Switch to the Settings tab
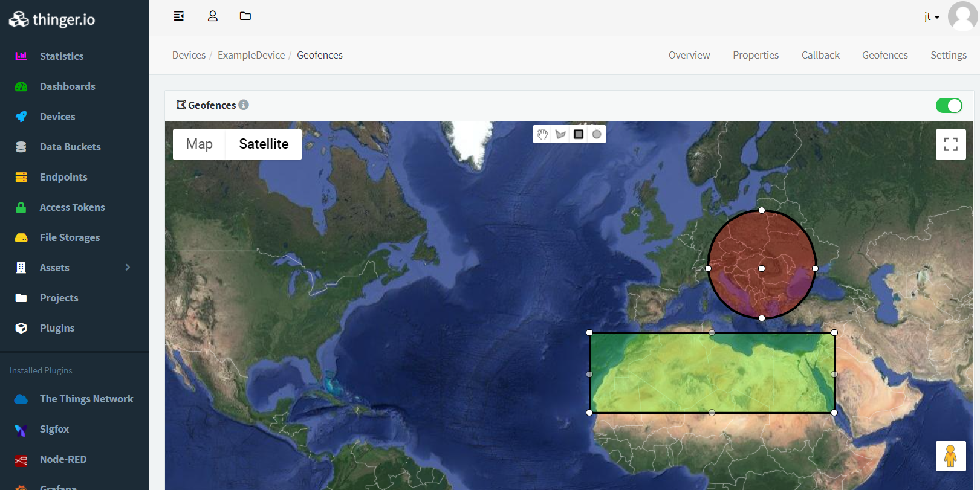 coord(949,55)
